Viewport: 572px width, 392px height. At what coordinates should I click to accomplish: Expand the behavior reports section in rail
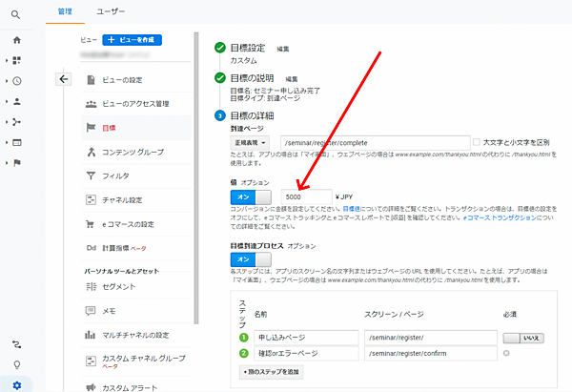[x=16, y=142]
